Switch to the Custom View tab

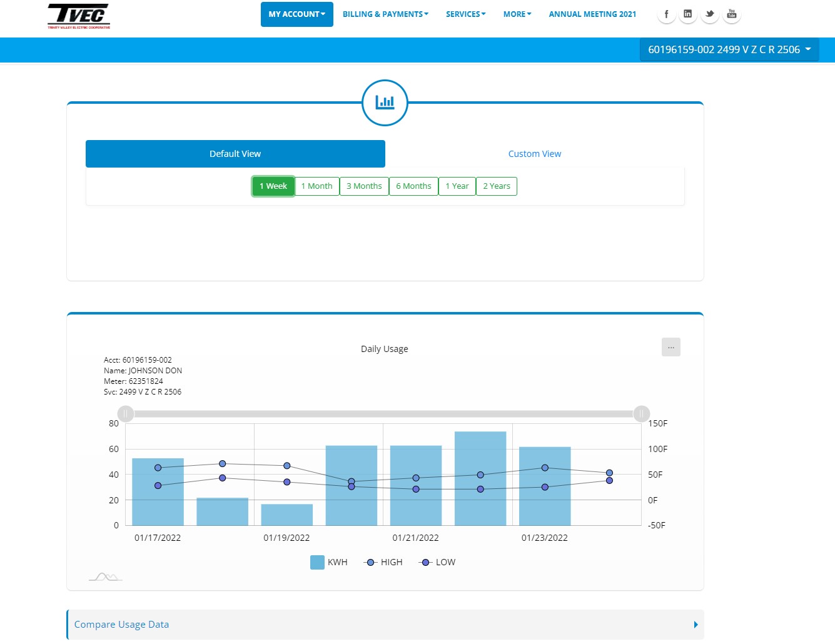tap(534, 154)
